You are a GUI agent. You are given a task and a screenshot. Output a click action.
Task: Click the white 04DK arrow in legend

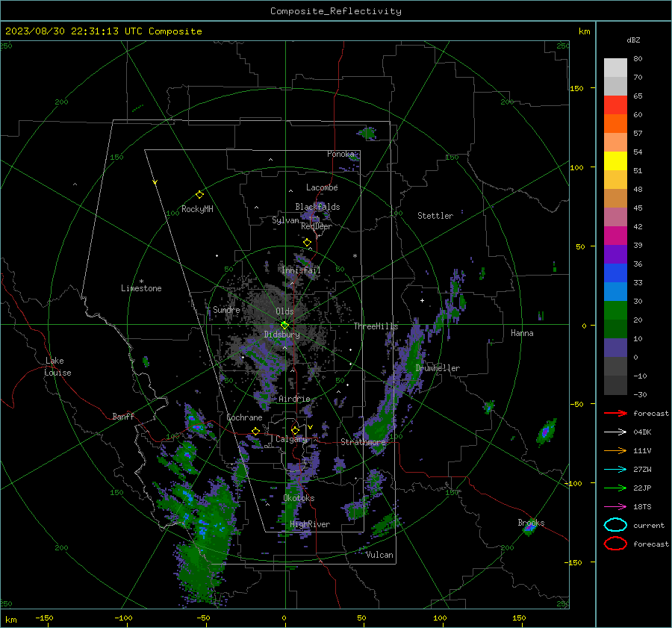(615, 432)
